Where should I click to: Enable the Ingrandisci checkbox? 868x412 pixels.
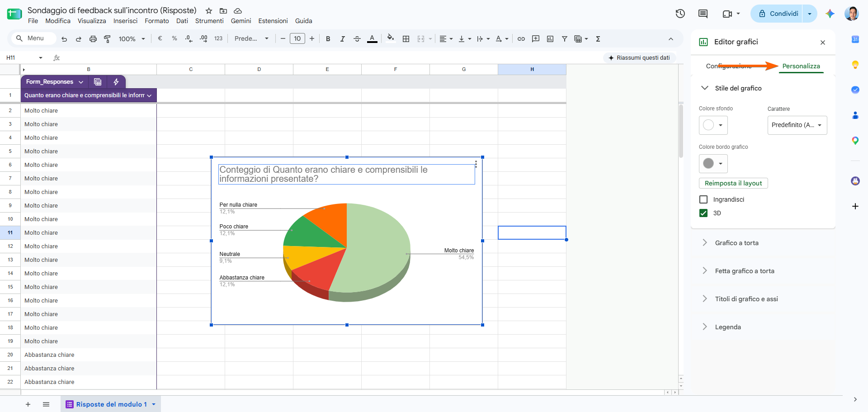click(x=703, y=199)
